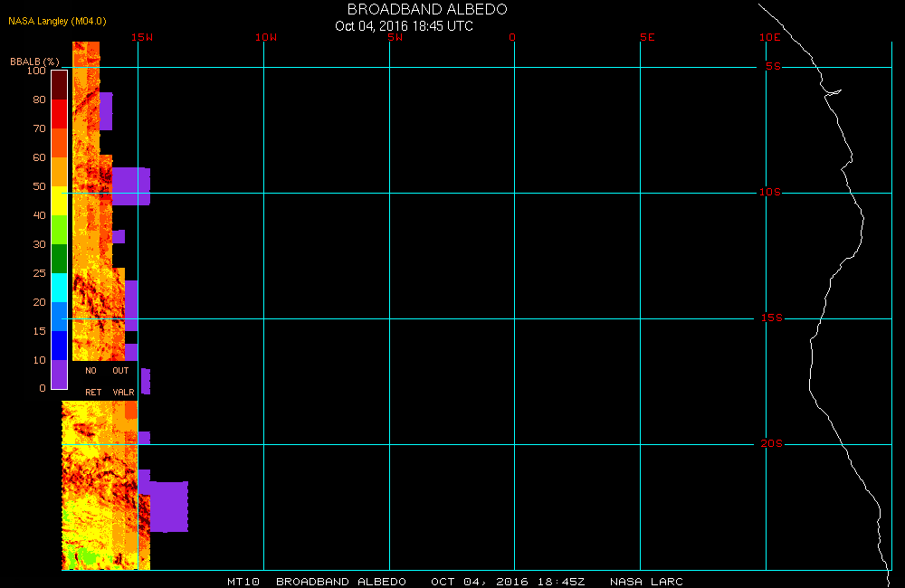Screen dimensions: 905x588
Task: Click the 5E longitude label
Action: (x=647, y=37)
